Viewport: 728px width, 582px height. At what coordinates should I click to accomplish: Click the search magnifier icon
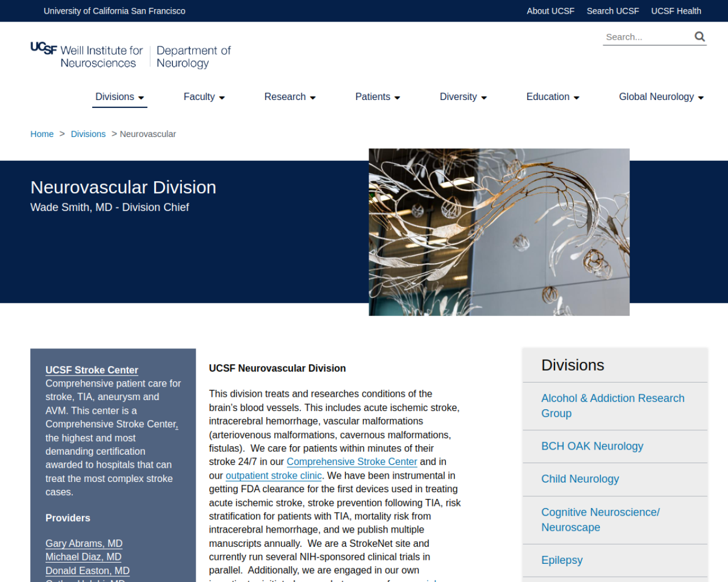coord(700,36)
